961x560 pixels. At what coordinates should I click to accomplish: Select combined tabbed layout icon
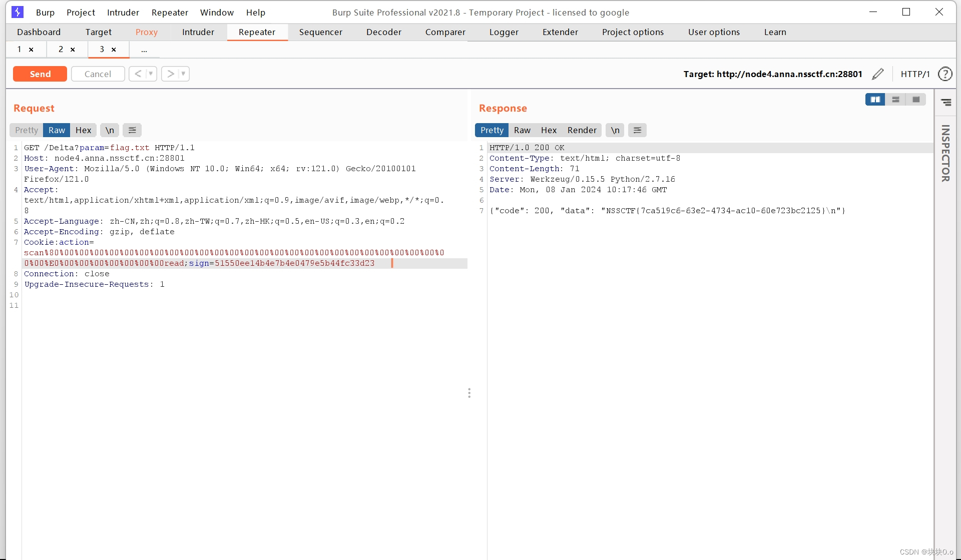[x=916, y=100]
